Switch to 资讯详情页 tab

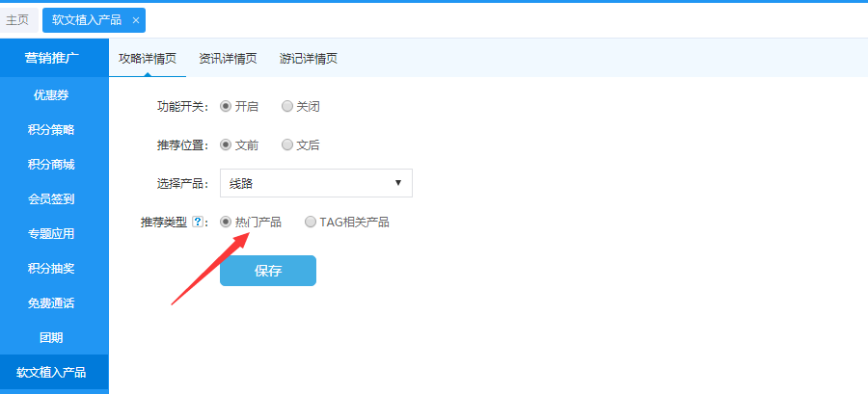228,59
